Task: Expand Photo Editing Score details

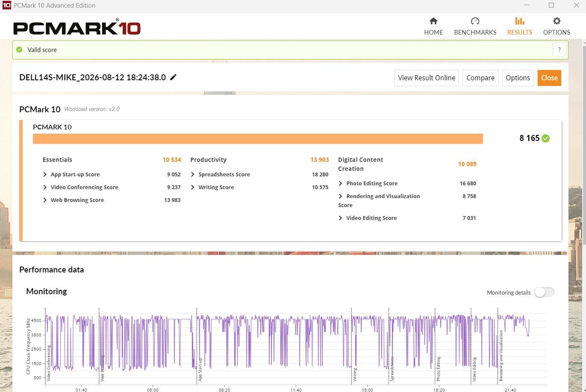Action: pyautogui.click(x=341, y=183)
